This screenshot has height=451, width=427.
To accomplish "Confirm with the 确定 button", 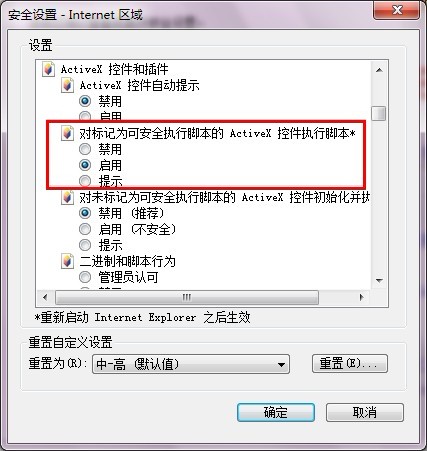I will [x=276, y=413].
